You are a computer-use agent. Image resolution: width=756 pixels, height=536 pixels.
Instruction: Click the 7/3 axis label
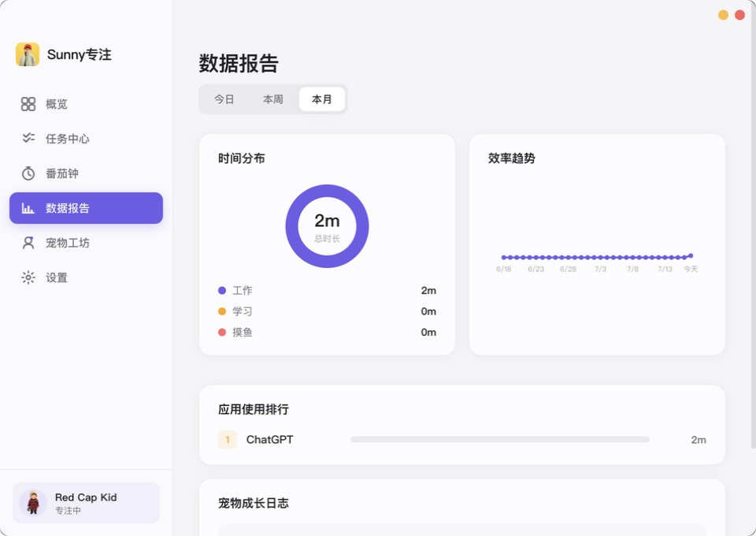point(600,269)
